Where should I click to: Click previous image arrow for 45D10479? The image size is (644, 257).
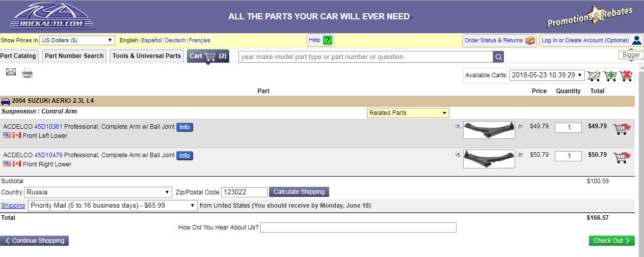pos(458,154)
